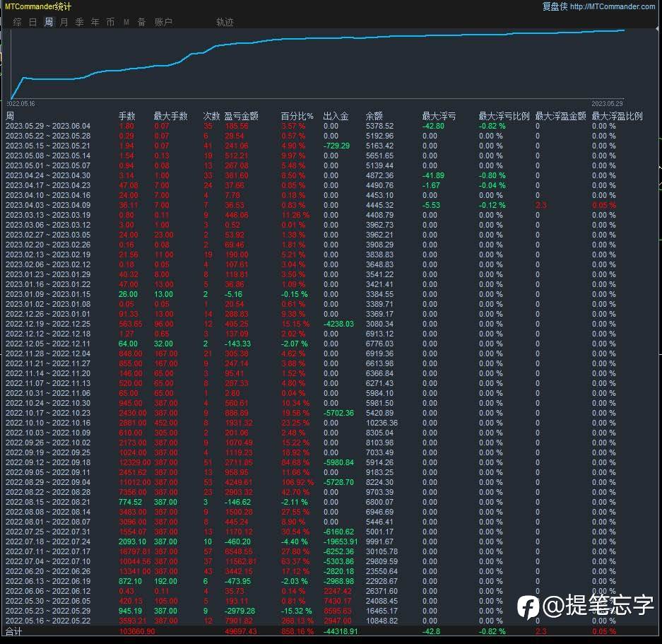The width and height of the screenshot is (662, 644).
Task: Switch to the 季 quarterly tab
Action: (79, 22)
